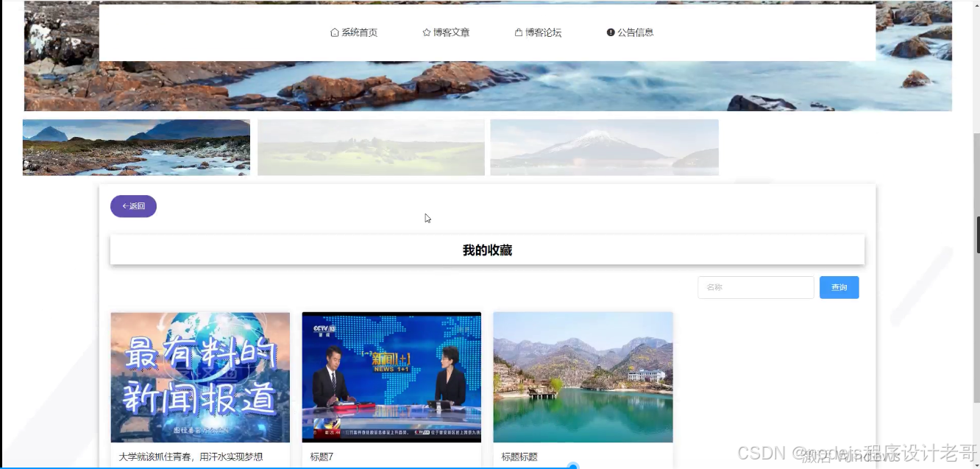Click the home icon beside 系统首页
This screenshot has height=469, width=980.
click(x=335, y=32)
